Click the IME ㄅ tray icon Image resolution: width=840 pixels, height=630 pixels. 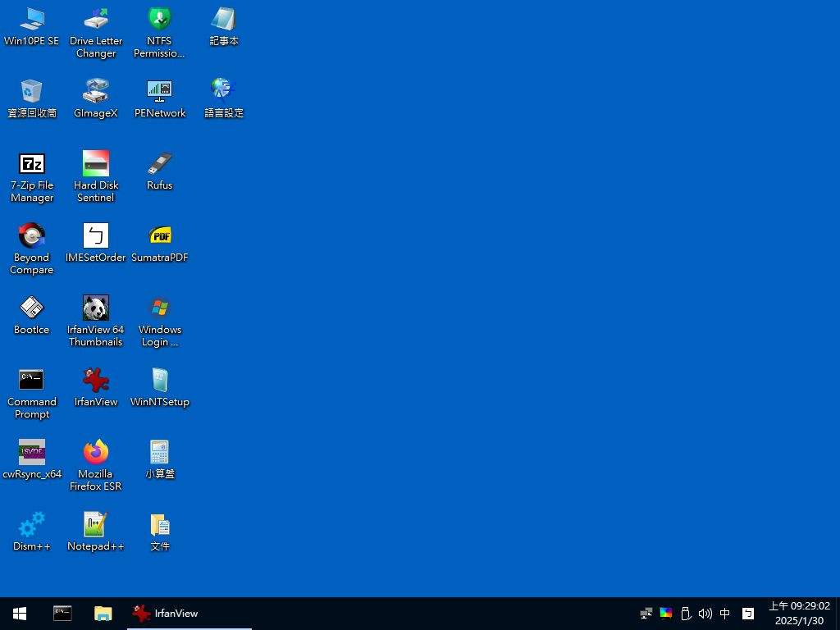click(x=748, y=614)
